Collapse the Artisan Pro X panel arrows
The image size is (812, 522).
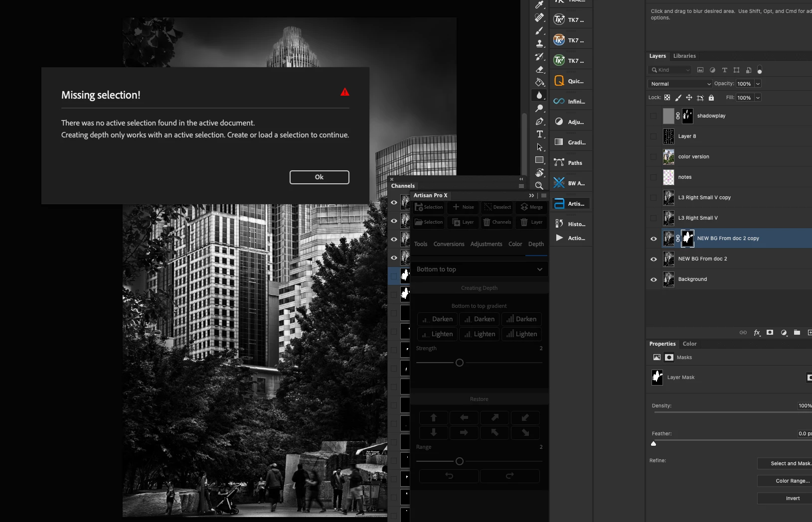(532, 196)
